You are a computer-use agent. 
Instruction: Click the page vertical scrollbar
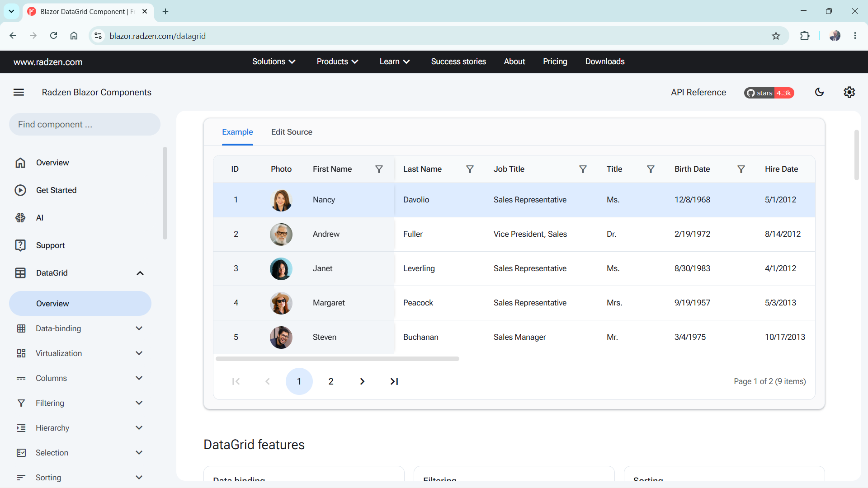click(x=856, y=155)
